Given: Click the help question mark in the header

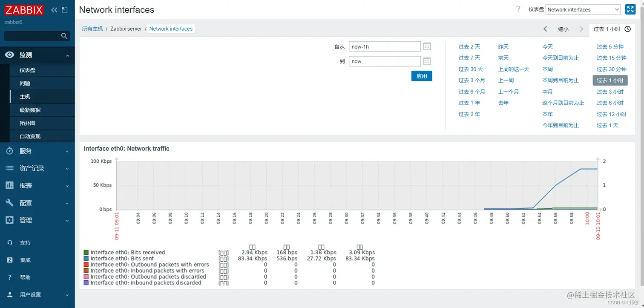Looking at the screenshot, I should (x=518, y=9).
